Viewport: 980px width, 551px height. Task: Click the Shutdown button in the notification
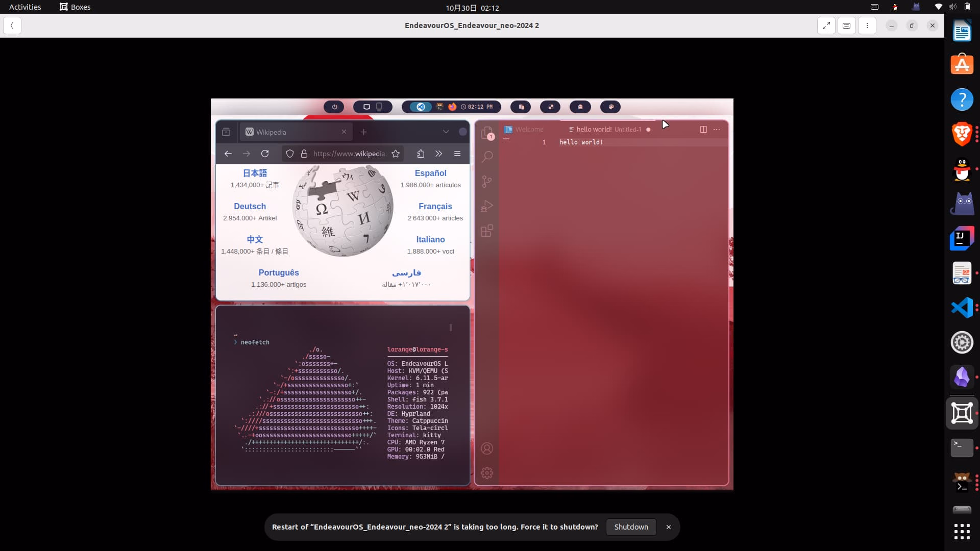(x=631, y=527)
